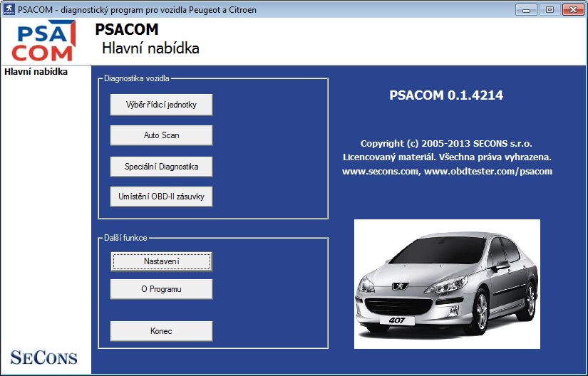Exit via the Konec button
The height and width of the screenshot is (376, 588).
pyautogui.click(x=161, y=331)
